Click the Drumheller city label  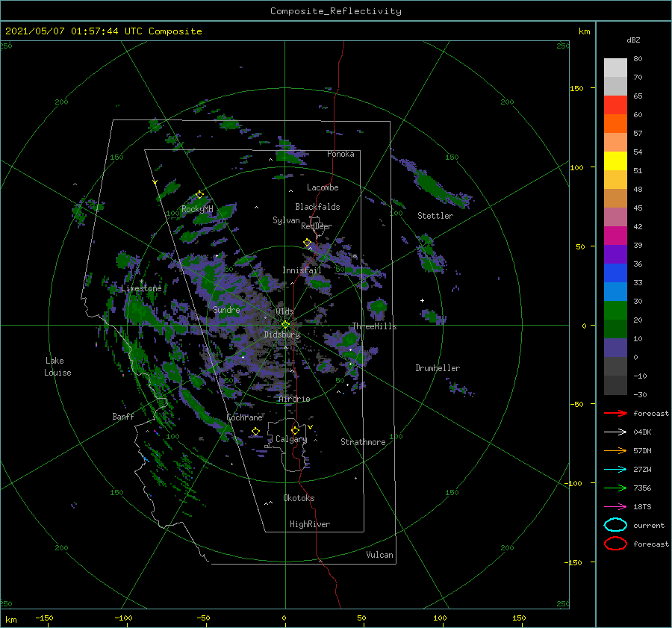pos(438,368)
